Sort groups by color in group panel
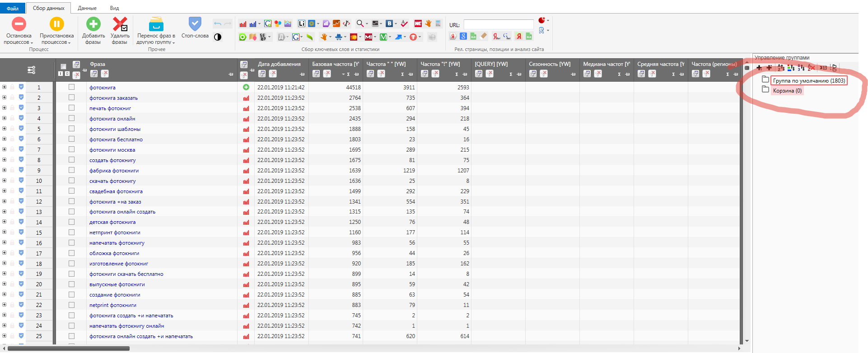The height and width of the screenshot is (353, 868). coord(791,68)
